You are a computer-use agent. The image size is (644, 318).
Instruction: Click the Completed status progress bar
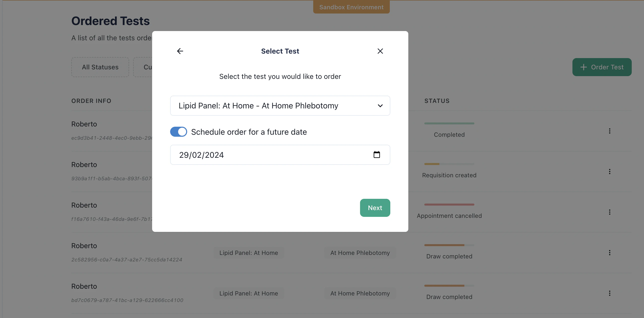pyautogui.click(x=449, y=123)
